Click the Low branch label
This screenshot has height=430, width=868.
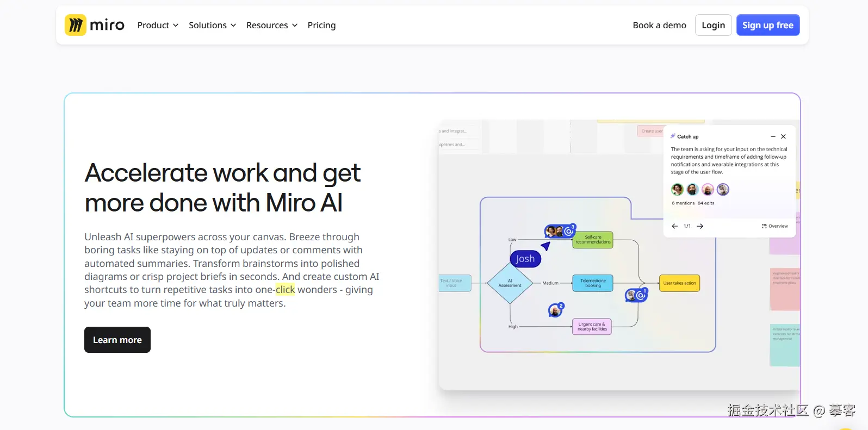click(x=512, y=240)
